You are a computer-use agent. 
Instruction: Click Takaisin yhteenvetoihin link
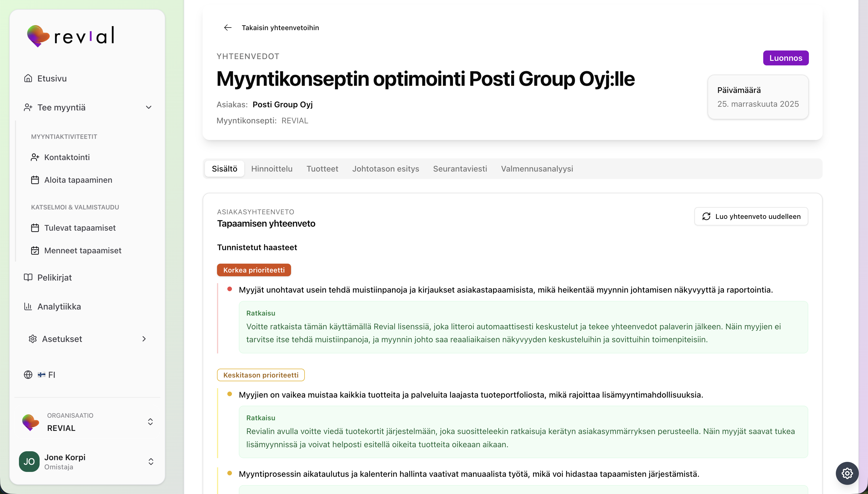[x=280, y=28]
